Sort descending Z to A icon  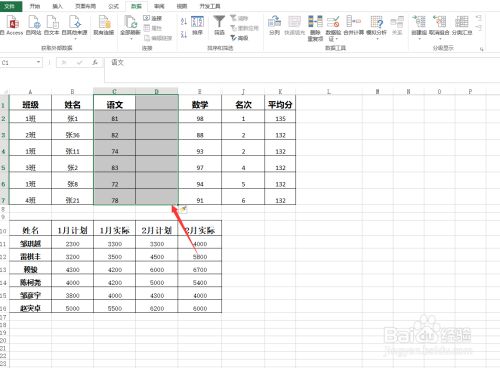[184, 34]
